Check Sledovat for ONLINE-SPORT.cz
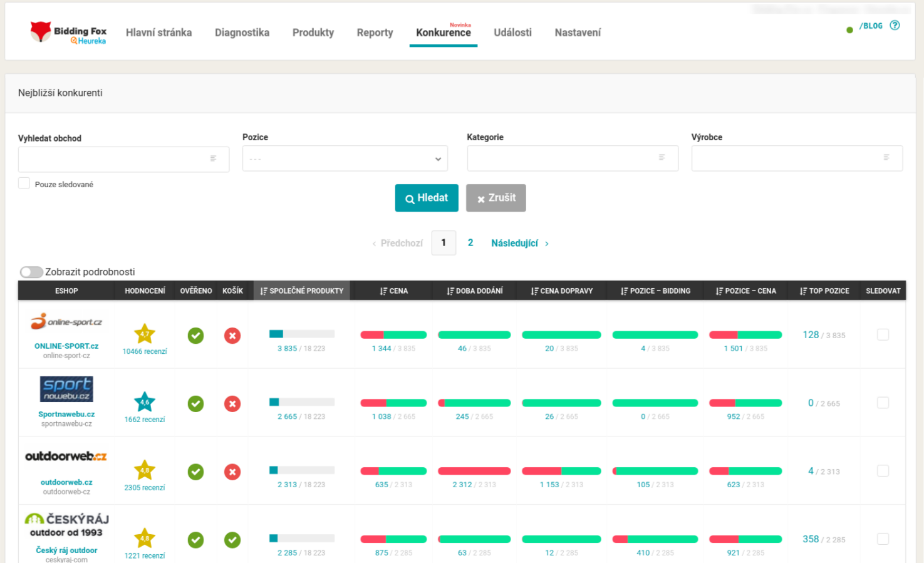Screen dimensions: 924x563 tap(883, 334)
